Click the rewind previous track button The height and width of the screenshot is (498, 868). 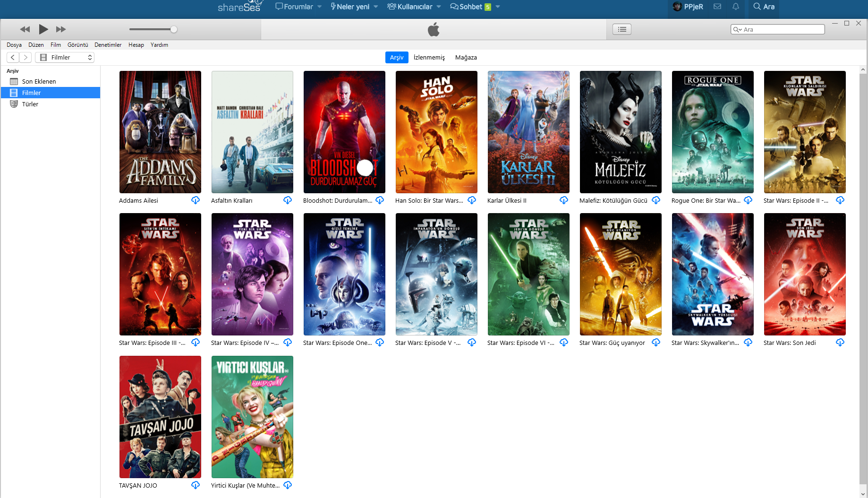pyautogui.click(x=25, y=29)
